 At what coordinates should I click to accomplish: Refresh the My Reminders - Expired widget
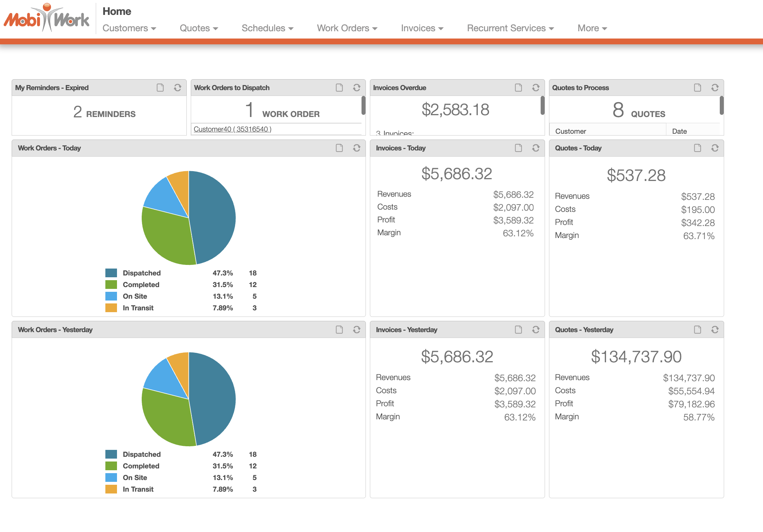[x=177, y=88]
